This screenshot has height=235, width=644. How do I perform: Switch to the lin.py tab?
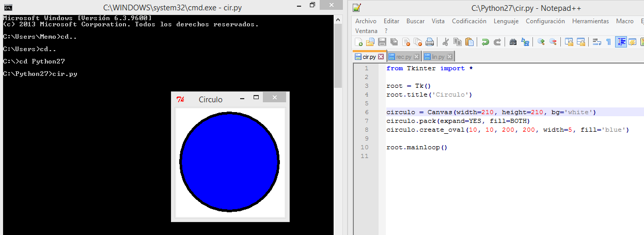(x=438, y=57)
